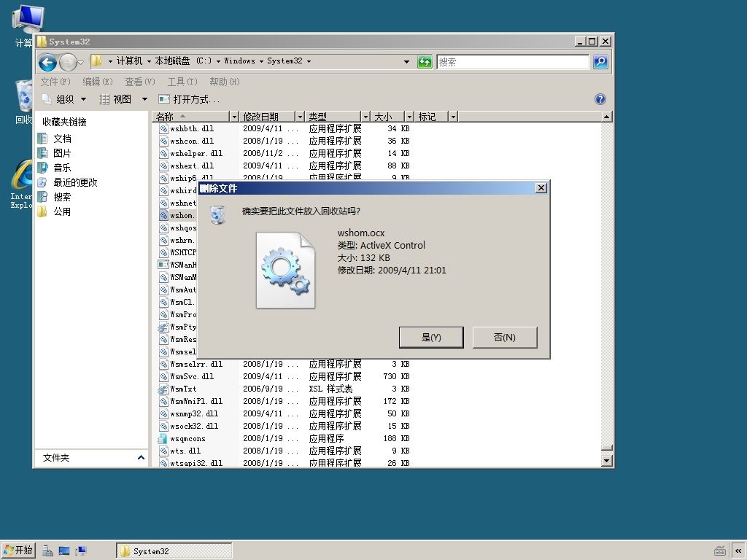Open recent pages dropdown beside Forward
Screen dimensions: 747x560
coord(80,62)
